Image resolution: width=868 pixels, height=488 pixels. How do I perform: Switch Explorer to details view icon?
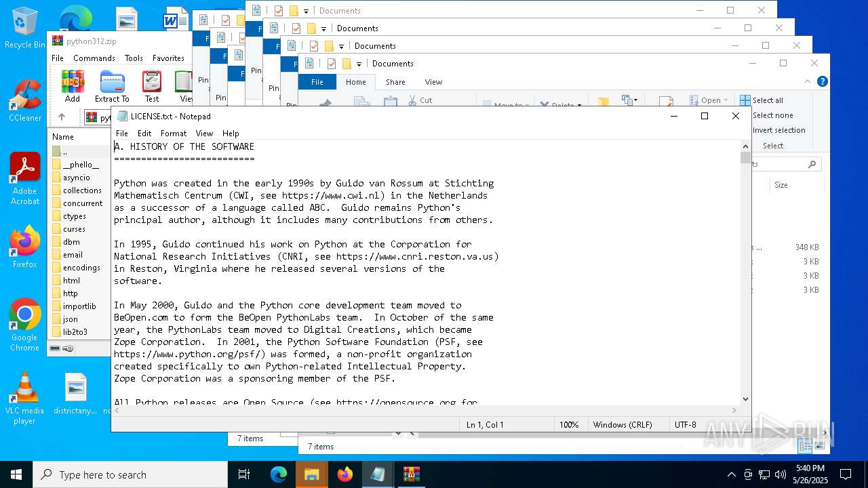coord(805,446)
